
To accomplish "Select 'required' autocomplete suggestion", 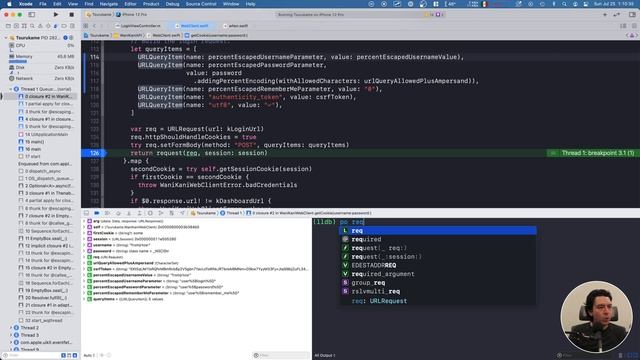I will coord(438,240).
